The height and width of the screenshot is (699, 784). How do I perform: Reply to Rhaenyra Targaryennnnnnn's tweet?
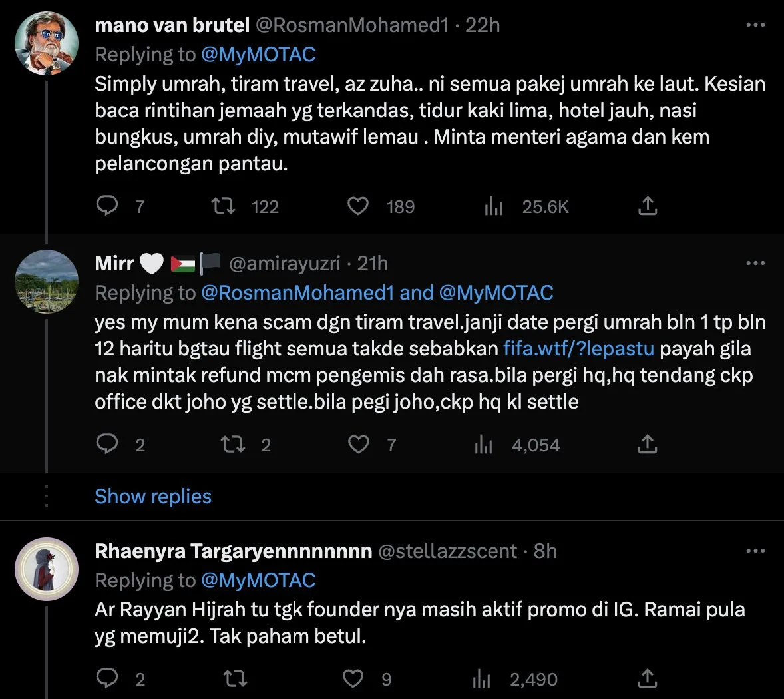[107, 678]
